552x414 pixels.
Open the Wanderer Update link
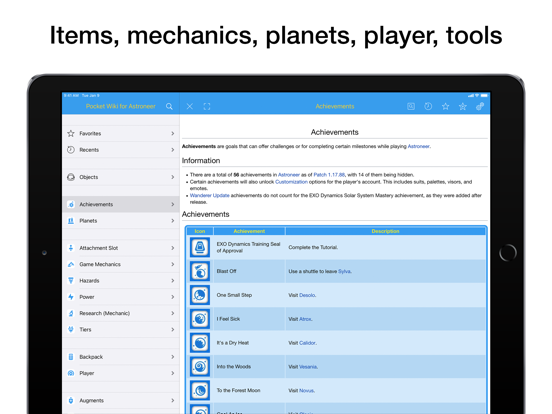coord(209,195)
